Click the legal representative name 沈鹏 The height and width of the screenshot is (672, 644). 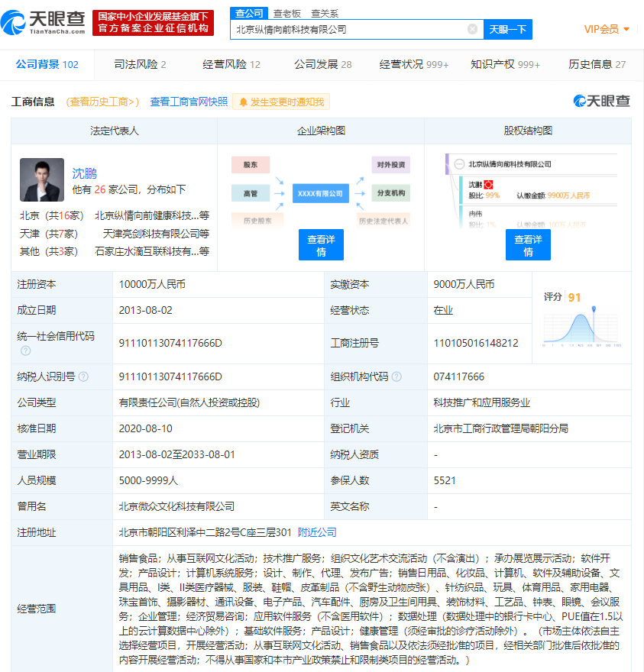(x=85, y=173)
